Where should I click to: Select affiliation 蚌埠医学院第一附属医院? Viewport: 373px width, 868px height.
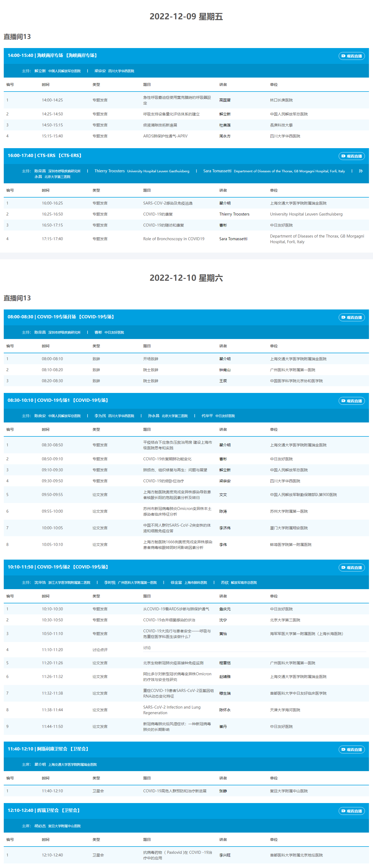tap(291, 545)
